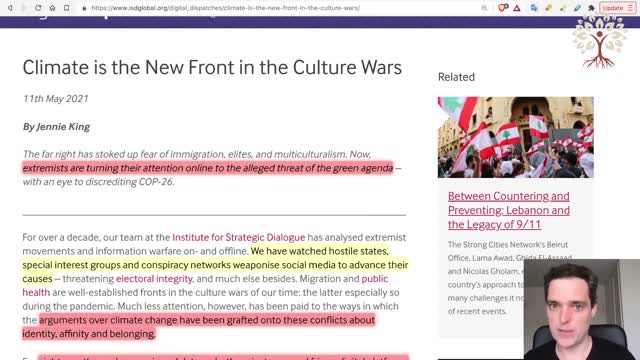
Task: Click the Update button in the browser
Action: click(618, 8)
